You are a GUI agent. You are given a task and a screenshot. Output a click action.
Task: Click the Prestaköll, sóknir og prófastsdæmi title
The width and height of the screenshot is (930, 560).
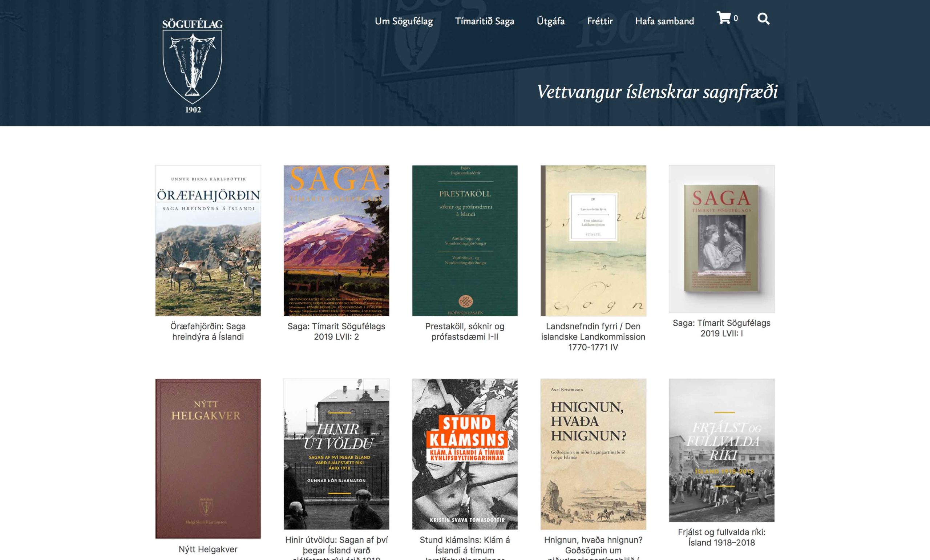[465, 331]
